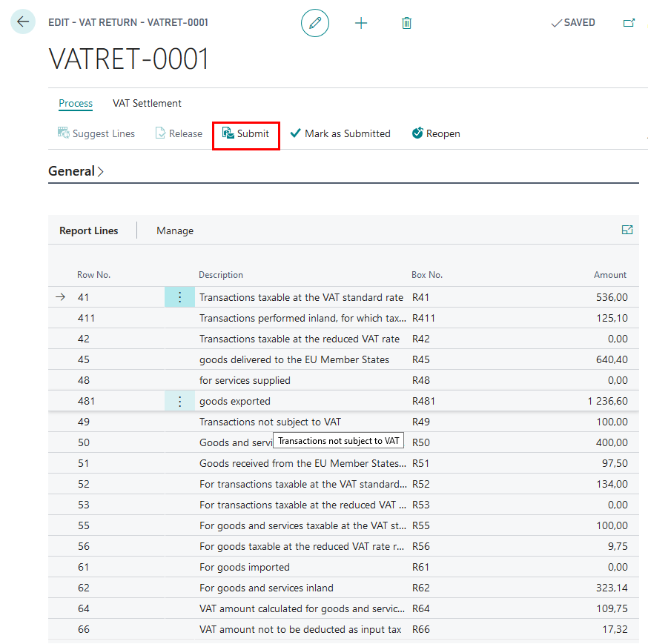
Task: Click the Amount column header
Action: pyautogui.click(x=610, y=275)
